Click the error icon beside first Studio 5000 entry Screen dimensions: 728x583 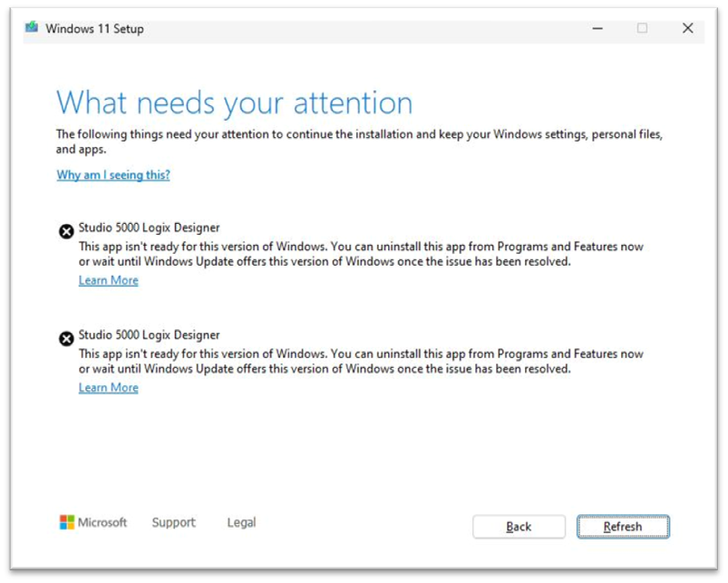(x=65, y=231)
